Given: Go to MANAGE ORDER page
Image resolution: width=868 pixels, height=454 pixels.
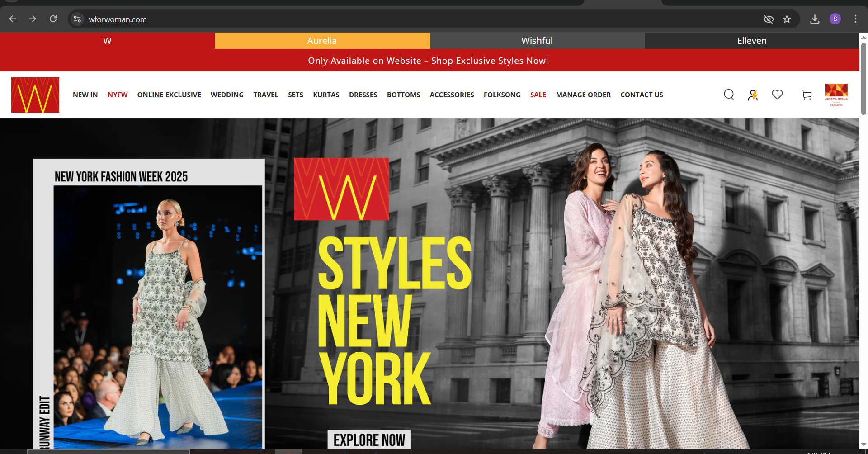Looking at the screenshot, I should click(583, 95).
